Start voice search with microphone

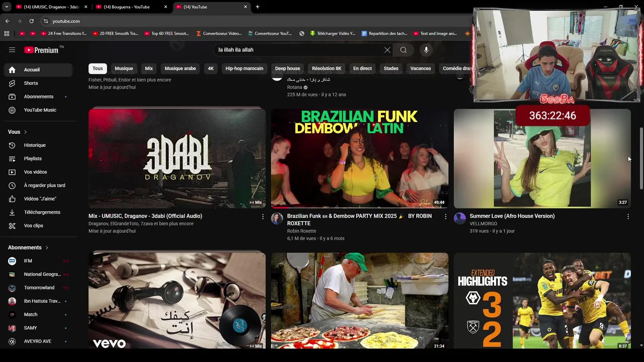pyautogui.click(x=426, y=50)
